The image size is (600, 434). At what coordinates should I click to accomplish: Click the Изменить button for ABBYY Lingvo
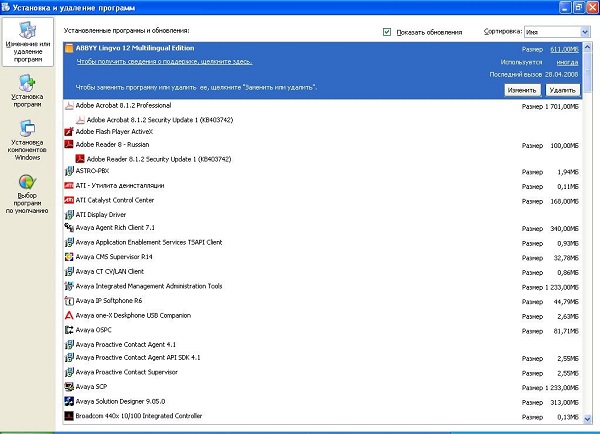point(522,90)
